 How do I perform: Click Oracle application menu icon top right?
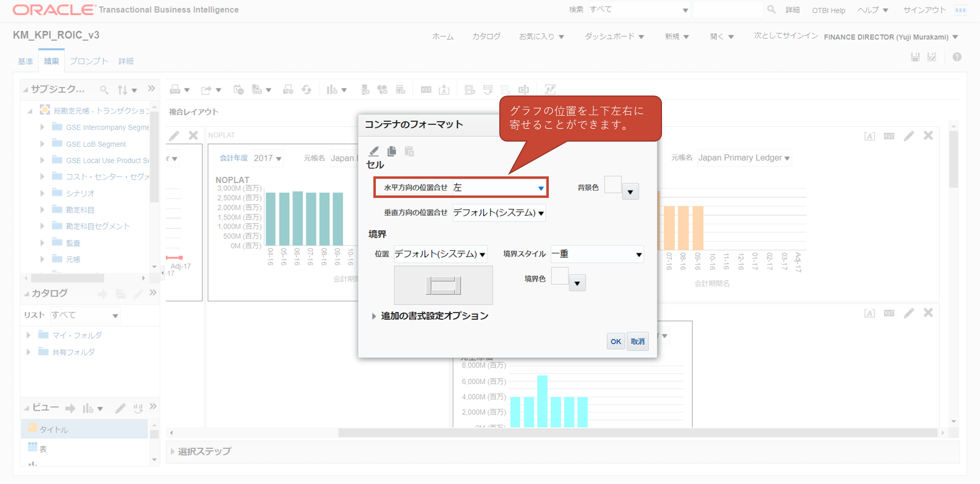tap(960, 10)
